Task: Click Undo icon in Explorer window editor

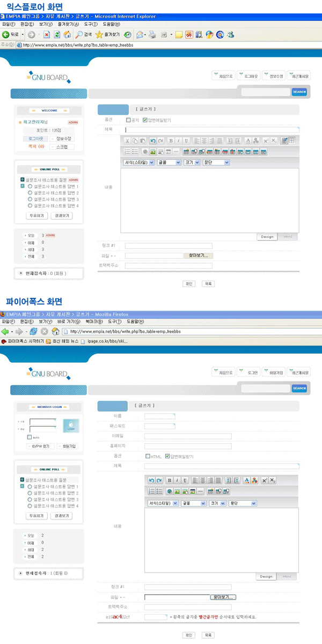Action: 152,141
